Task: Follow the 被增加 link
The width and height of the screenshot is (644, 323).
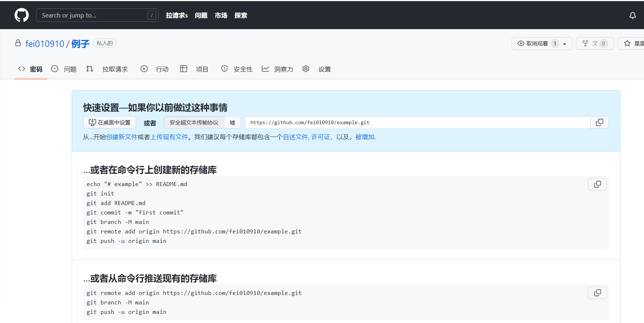Action: (365, 137)
